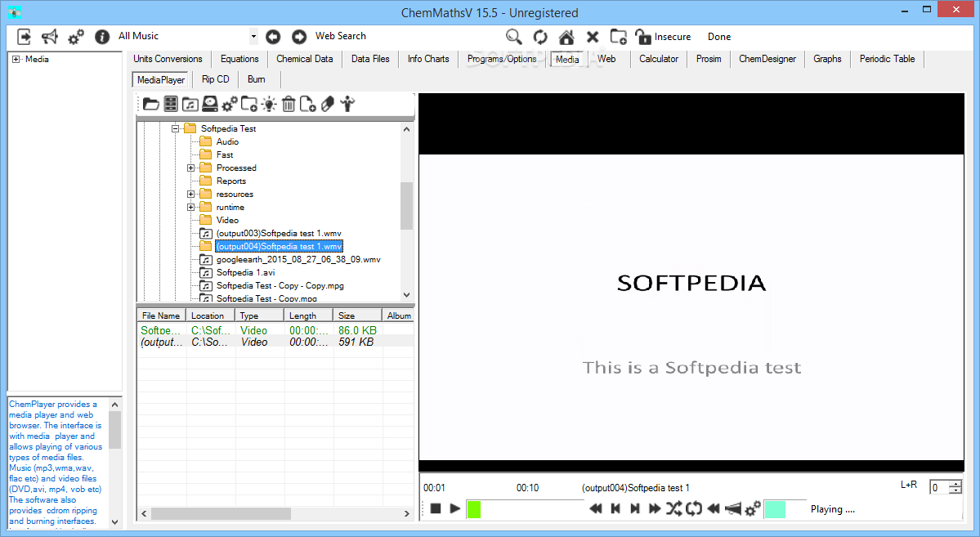Click the add file icon
Viewport: 980px width, 537px height.
pyautogui.click(x=307, y=105)
